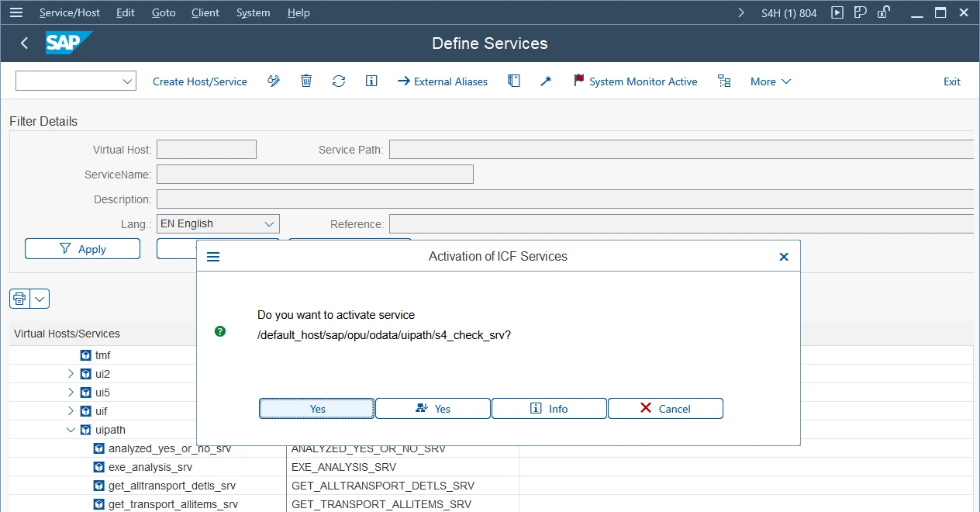The width and height of the screenshot is (980, 512).
Task: Click the hierarchy tree icon in toolbar
Action: (724, 81)
